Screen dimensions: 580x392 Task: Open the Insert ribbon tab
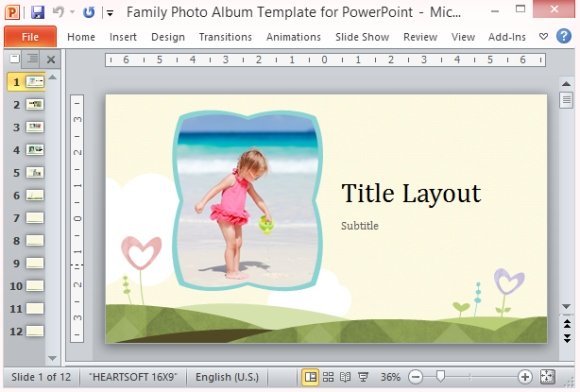pos(123,37)
